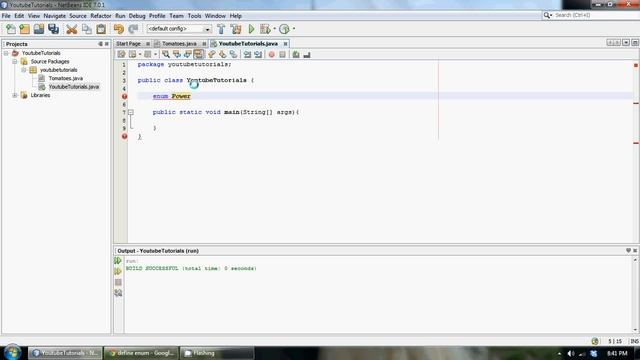The width and height of the screenshot is (640, 360).
Task: Click the Debug Project toolbar icon
Action: 265,29
